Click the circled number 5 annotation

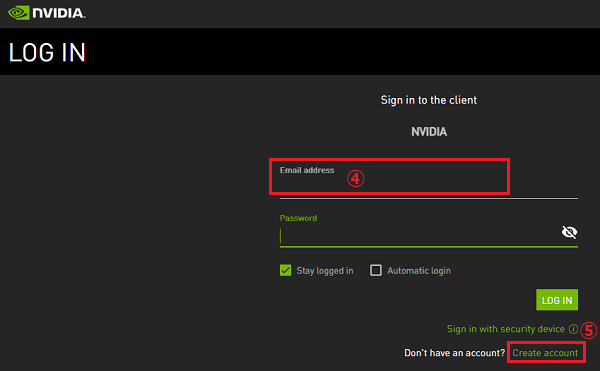point(589,330)
